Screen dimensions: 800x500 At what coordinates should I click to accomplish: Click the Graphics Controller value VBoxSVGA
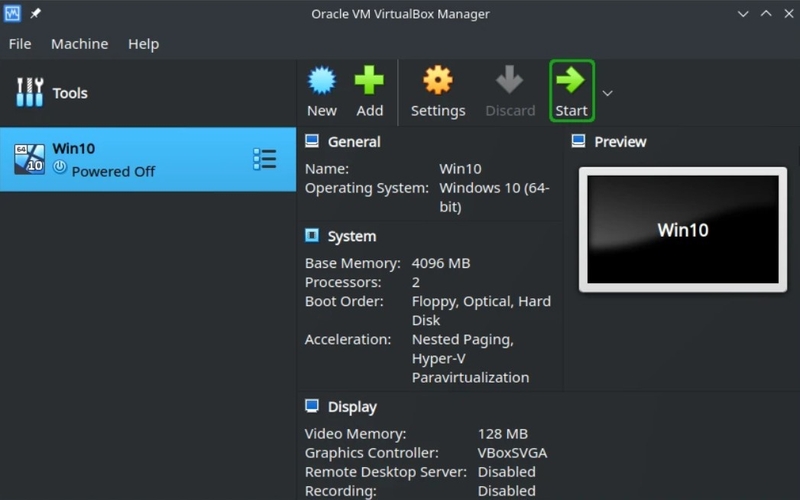pyautogui.click(x=512, y=453)
